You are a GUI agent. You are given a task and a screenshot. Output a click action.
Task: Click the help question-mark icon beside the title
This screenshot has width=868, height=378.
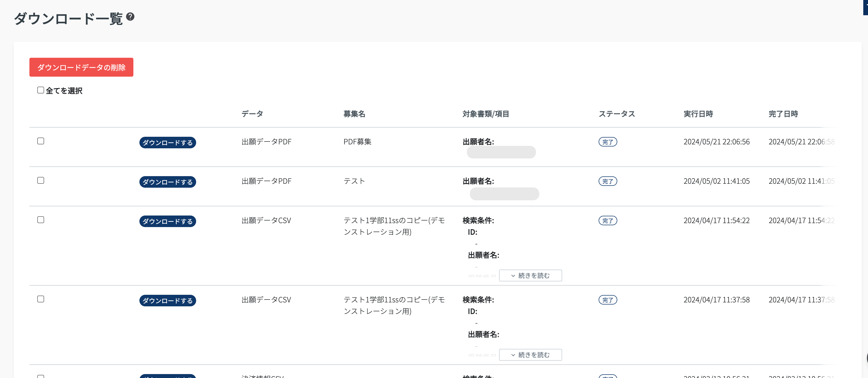point(130,17)
